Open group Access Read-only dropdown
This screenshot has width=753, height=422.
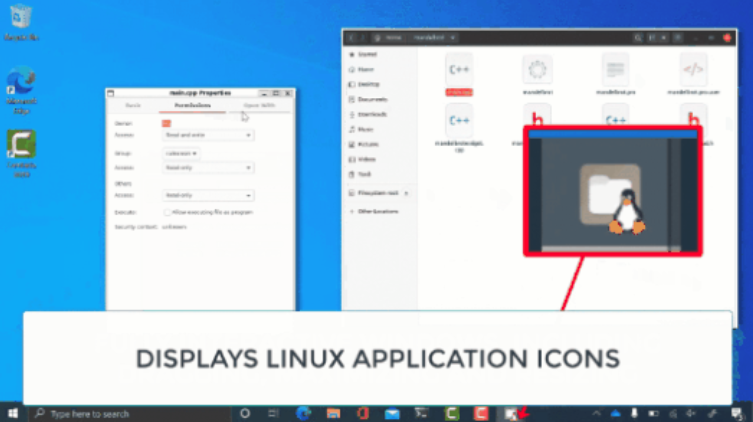208,168
